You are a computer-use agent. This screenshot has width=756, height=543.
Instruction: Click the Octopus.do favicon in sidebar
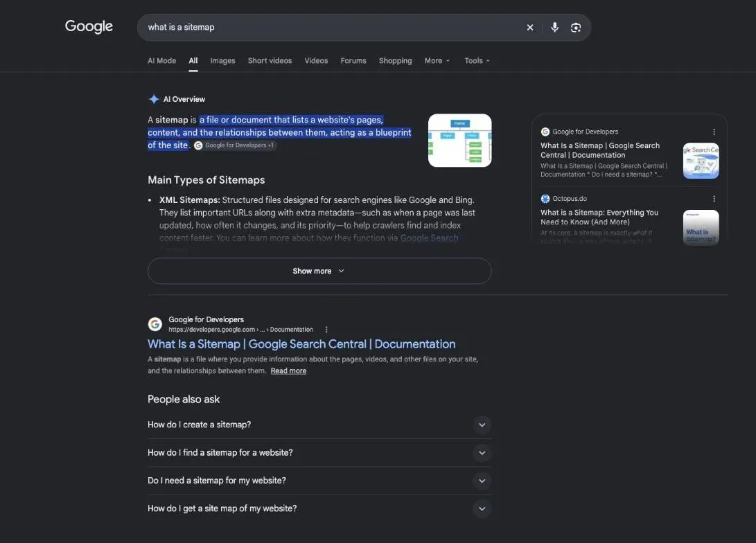click(545, 199)
